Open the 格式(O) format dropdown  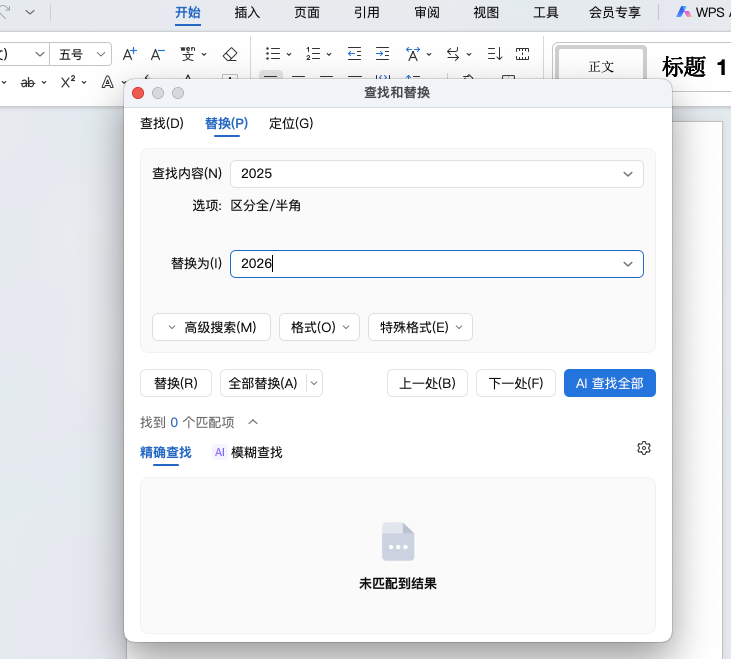(319, 327)
